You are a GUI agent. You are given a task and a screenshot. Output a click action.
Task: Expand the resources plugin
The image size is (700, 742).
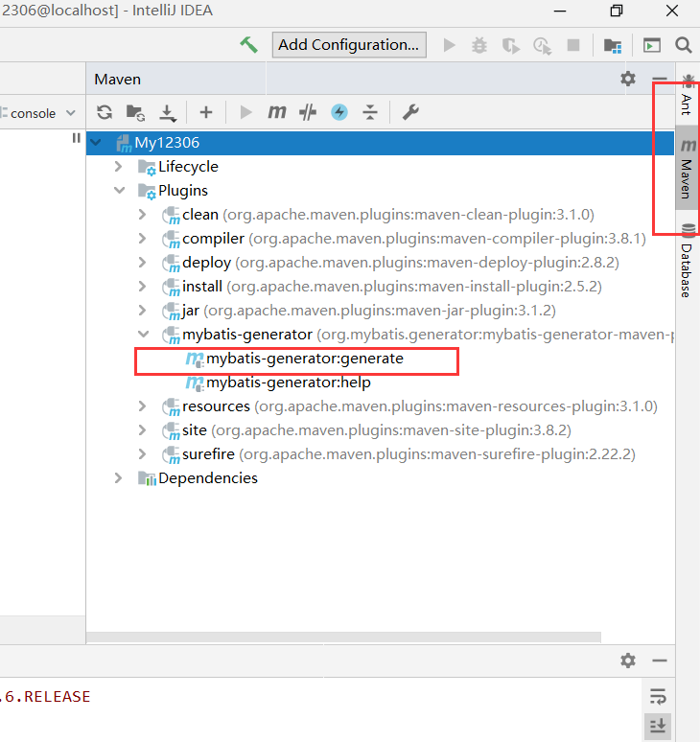[143, 406]
